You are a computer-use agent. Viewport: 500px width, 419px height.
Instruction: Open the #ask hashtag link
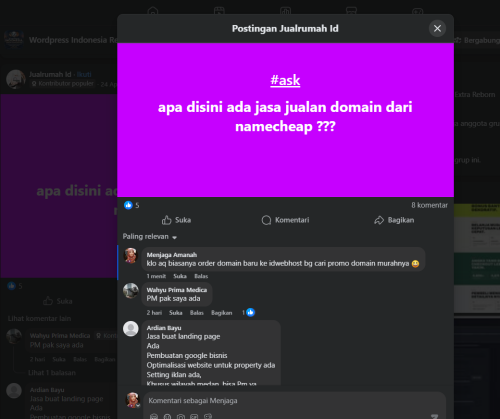(285, 80)
